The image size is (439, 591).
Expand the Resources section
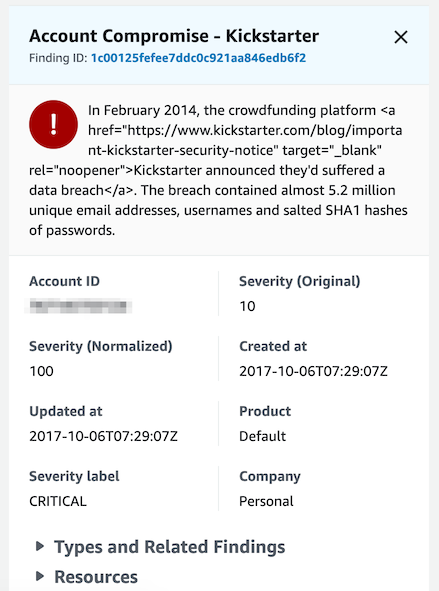pyautogui.click(x=96, y=577)
